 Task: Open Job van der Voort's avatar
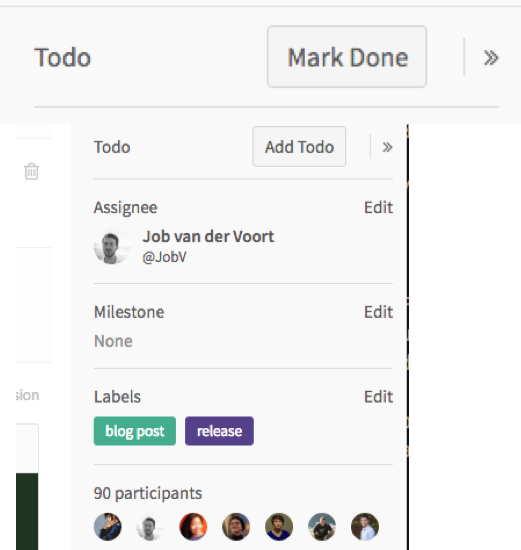(x=112, y=246)
